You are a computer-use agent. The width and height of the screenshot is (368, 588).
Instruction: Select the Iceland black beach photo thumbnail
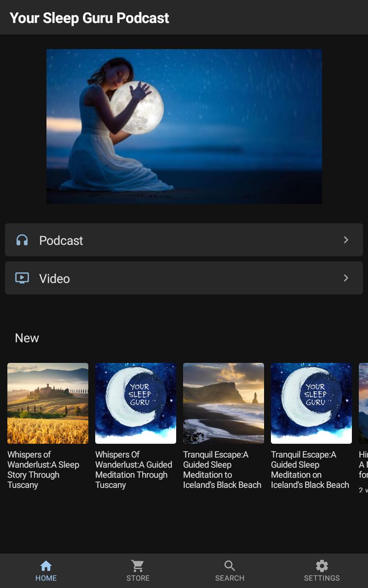[x=224, y=403]
